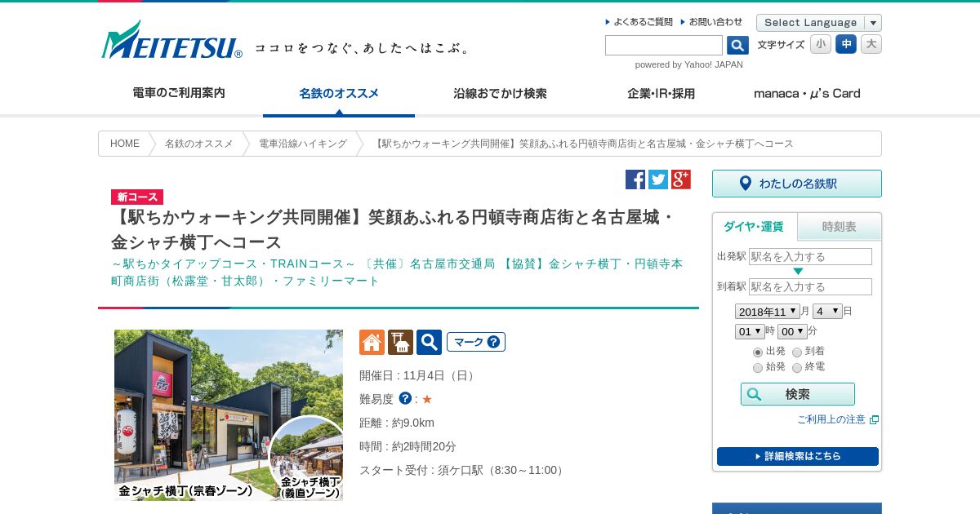The image size is (980, 514).
Task: Click the お問い合わせ link
Action: click(715, 22)
